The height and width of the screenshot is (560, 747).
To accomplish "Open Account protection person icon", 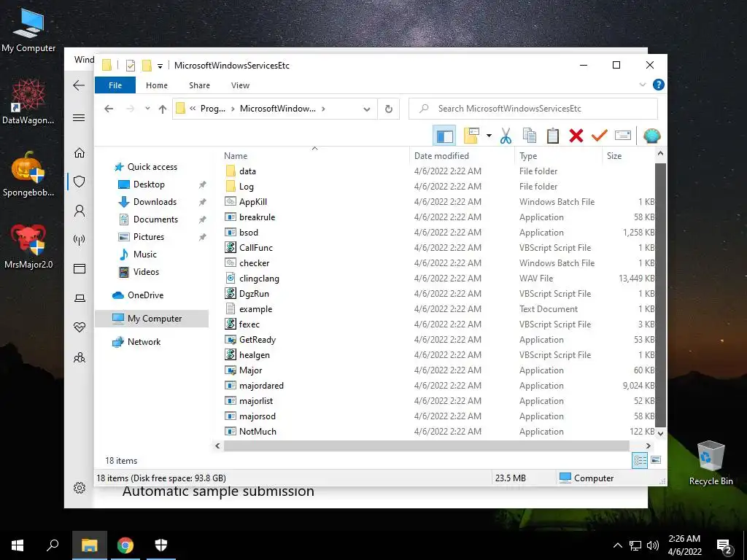I will click(x=80, y=211).
